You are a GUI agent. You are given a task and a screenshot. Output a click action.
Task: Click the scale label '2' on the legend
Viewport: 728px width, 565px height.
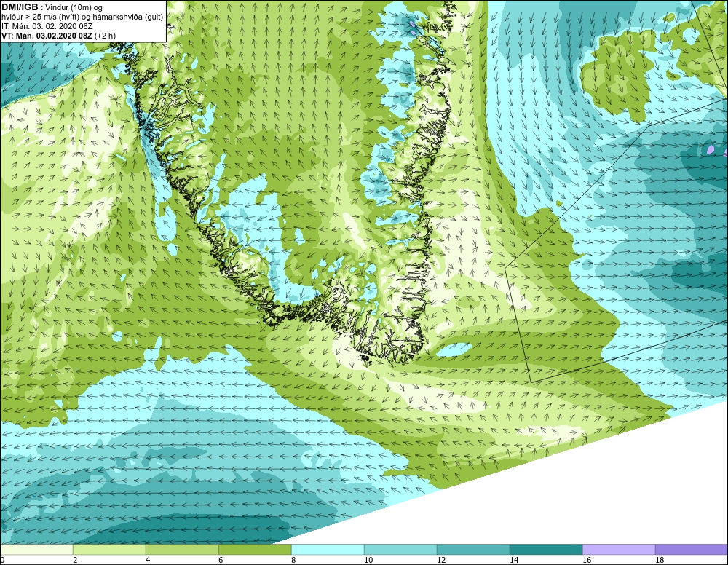75,560
